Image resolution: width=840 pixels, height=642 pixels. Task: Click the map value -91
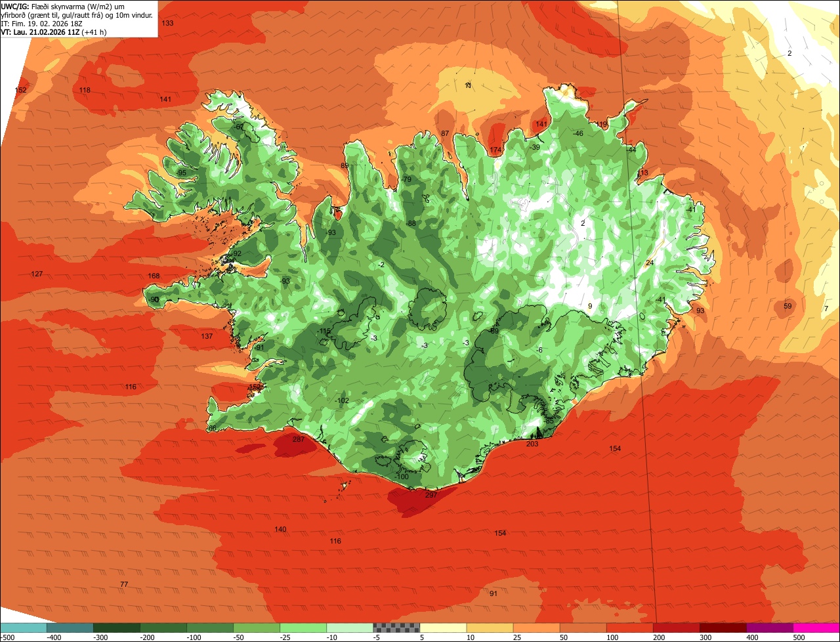pyautogui.click(x=259, y=347)
